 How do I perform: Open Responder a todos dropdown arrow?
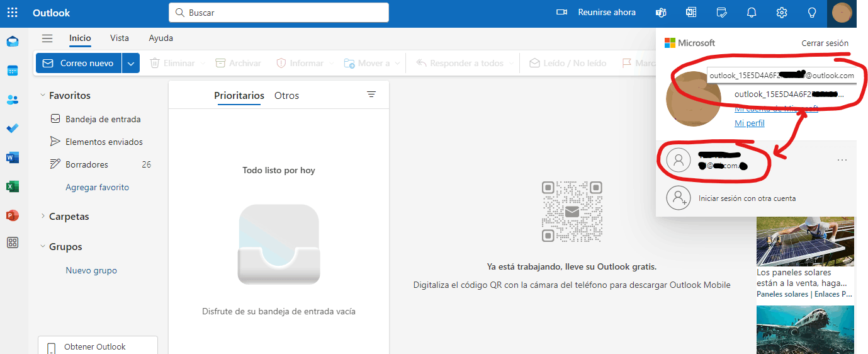[x=510, y=63]
